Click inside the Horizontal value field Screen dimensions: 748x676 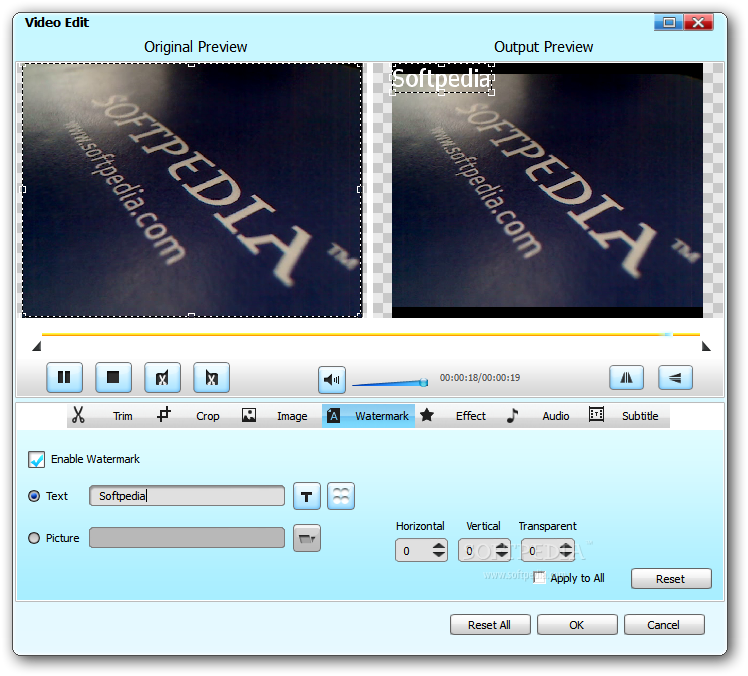[x=414, y=551]
